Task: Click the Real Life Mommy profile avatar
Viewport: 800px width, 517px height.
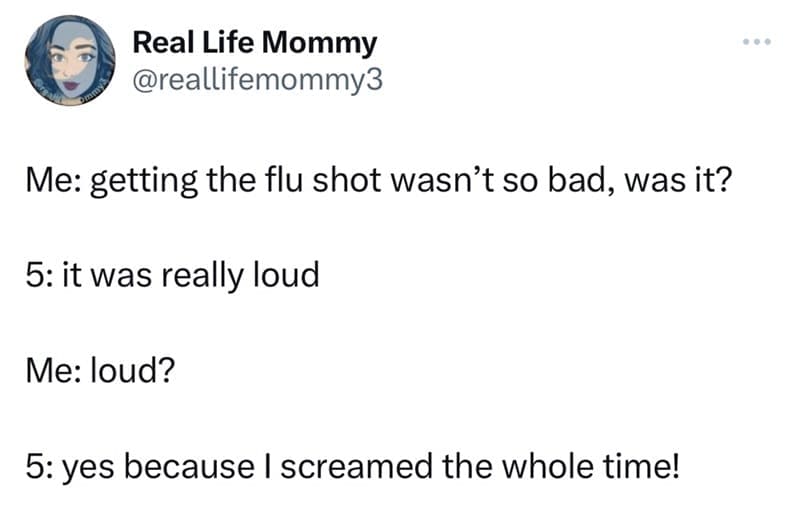Action: point(69,61)
